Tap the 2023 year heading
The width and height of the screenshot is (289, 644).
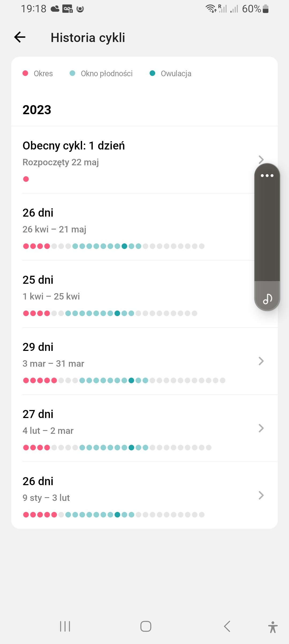37,110
